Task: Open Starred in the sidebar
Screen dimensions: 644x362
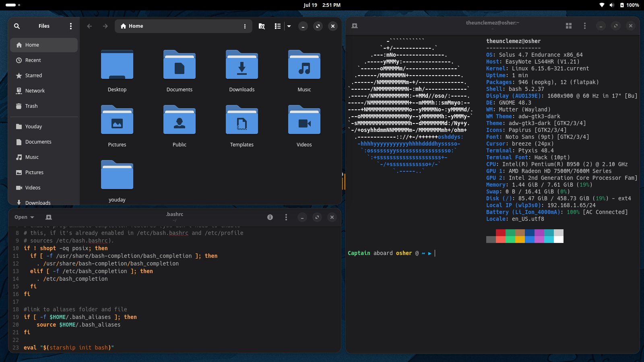Action: click(33, 76)
